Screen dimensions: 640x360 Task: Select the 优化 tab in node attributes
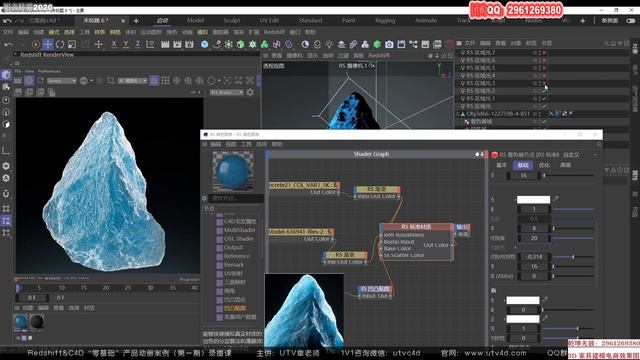pos(544,165)
